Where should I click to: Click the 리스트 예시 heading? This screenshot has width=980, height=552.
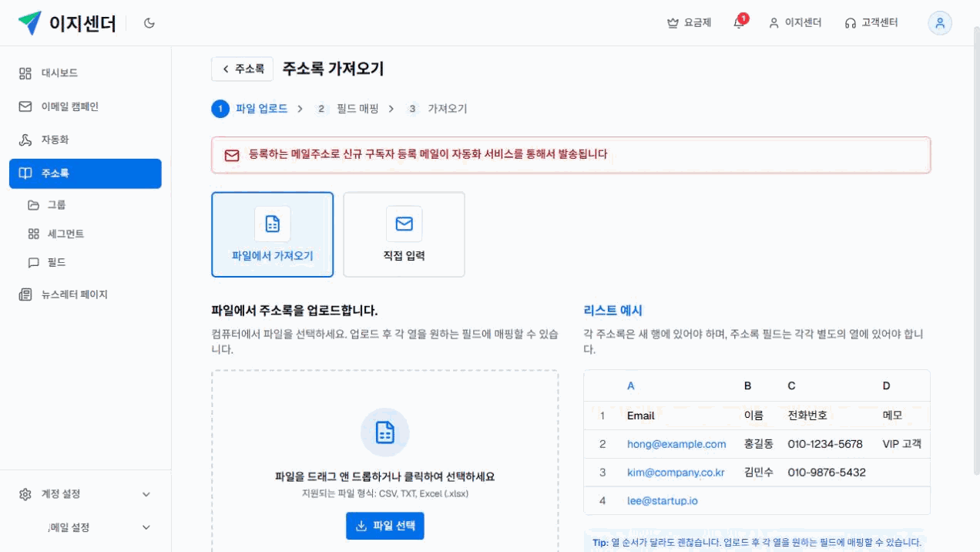[613, 311]
